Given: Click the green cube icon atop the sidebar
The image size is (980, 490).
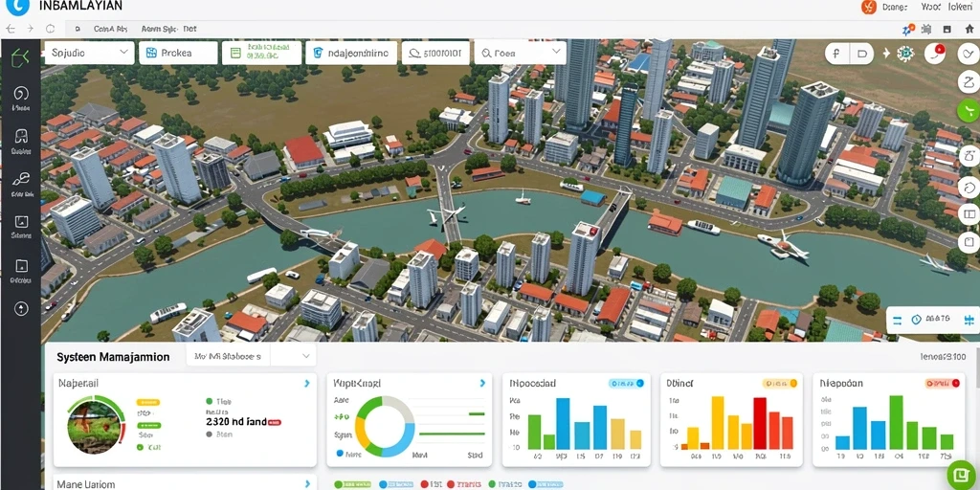Looking at the screenshot, I should pyautogui.click(x=21, y=56).
